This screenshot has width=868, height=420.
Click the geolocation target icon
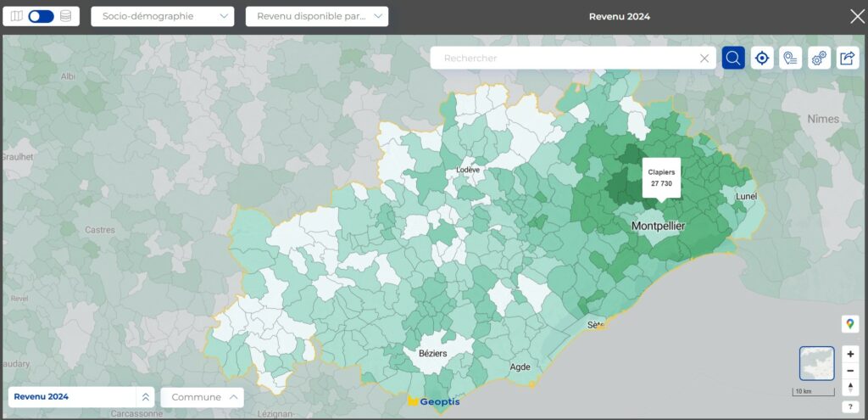pos(762,58)
